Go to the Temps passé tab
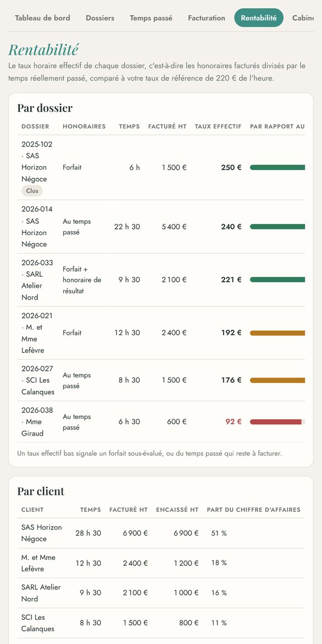 pos(151,18)
